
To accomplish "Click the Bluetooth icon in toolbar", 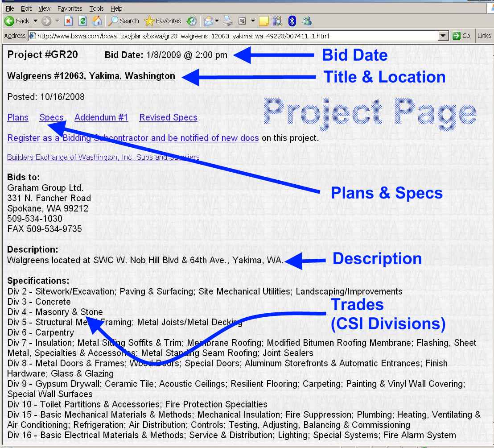I will pyautogui.click(x=292, y=21).
